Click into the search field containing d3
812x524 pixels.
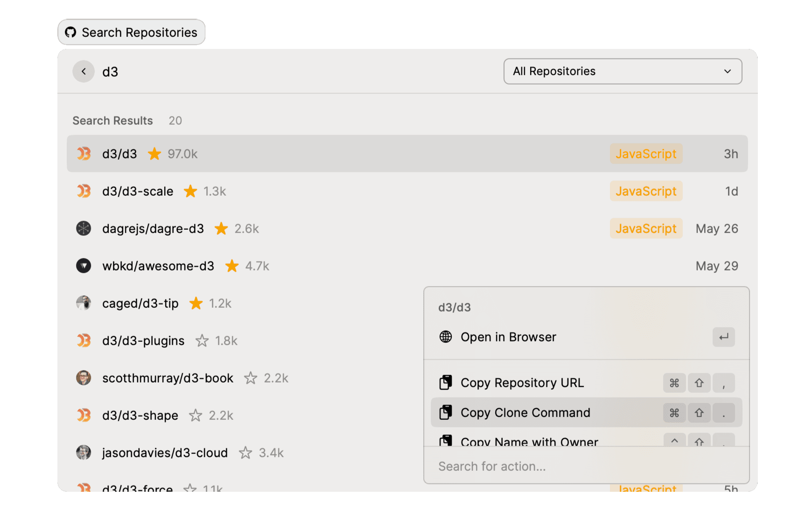(x=299, y=71)
